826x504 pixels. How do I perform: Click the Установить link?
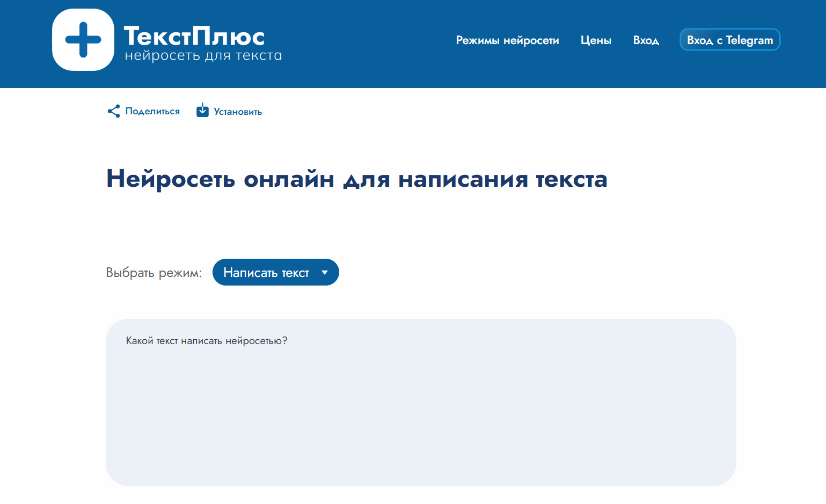point(238,112)
